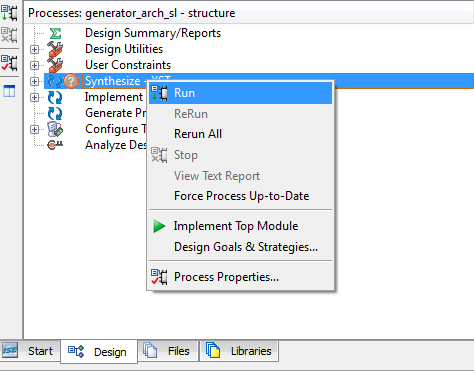Click the Stop process icon in left toolbar

[9, 35]
